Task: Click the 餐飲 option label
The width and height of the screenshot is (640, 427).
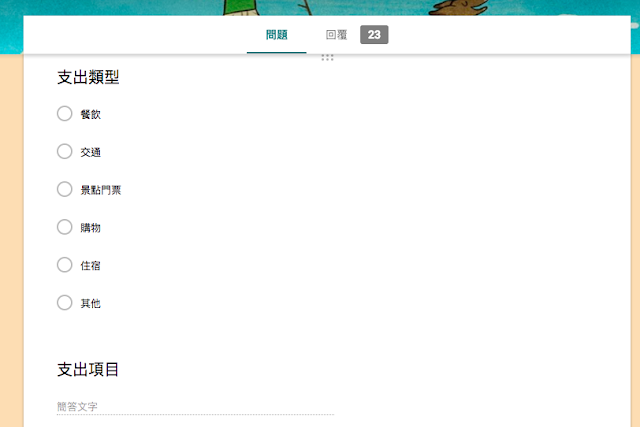Action: tap(90, 114)
